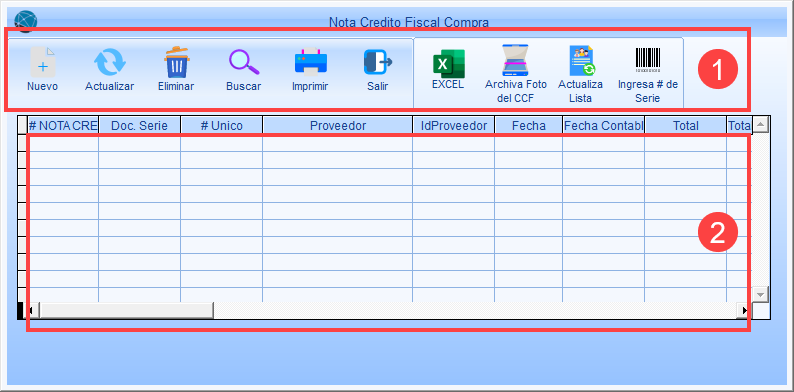Click the # Unico column header
The width and height of the screenshot is (794, 392).
[x=221, y=126]
